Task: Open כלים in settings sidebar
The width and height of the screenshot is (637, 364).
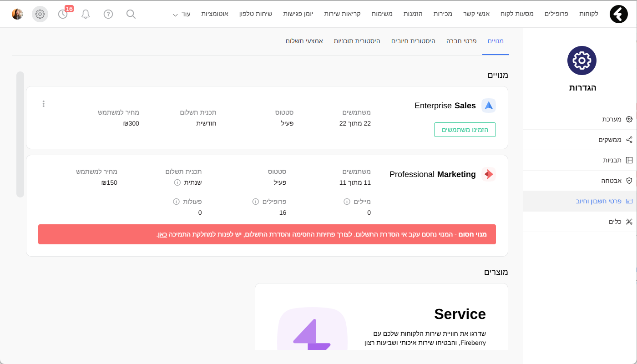Action: (x=580, y=222)
